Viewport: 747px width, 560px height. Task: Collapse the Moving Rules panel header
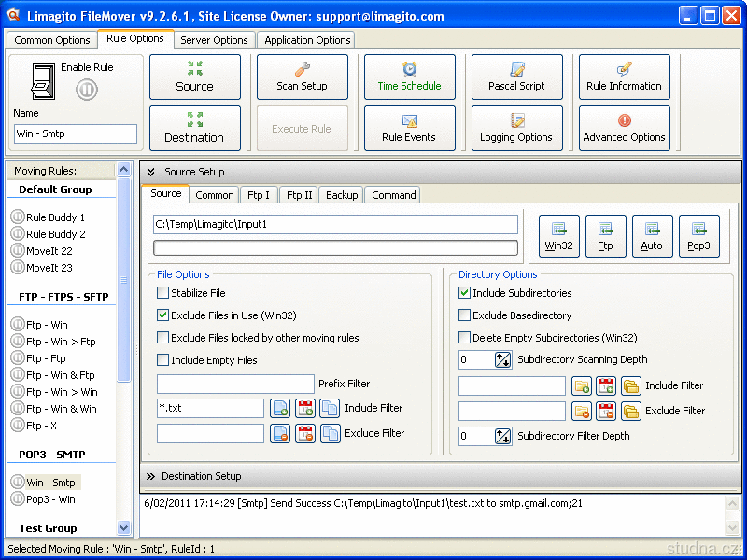point(123,170)
